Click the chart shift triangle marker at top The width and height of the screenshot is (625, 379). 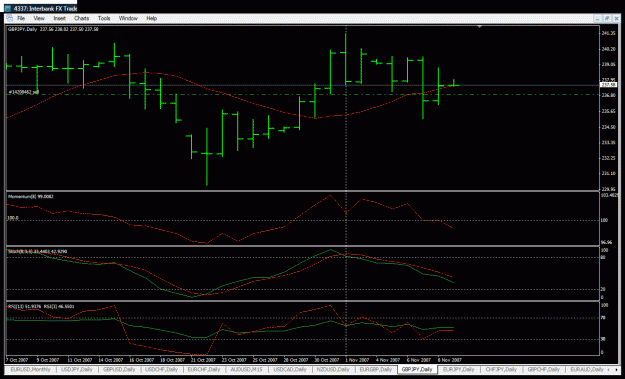(480, 27)
